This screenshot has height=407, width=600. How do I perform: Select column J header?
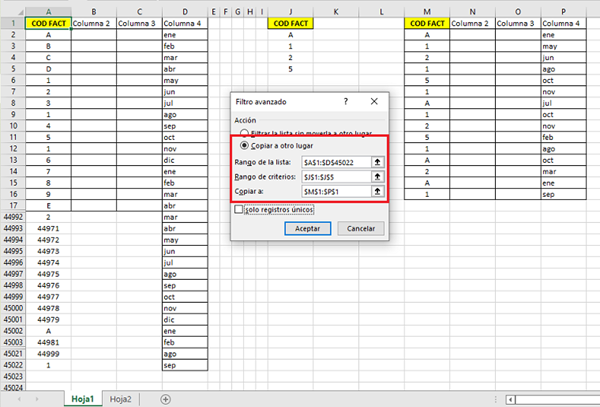click(290, 12)
